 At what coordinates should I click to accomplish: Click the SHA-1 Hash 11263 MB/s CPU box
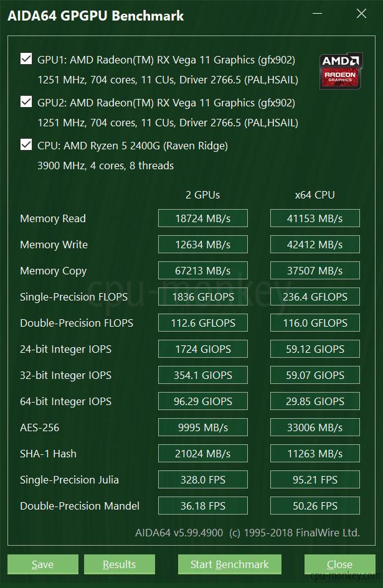click(x=315, y=454)
